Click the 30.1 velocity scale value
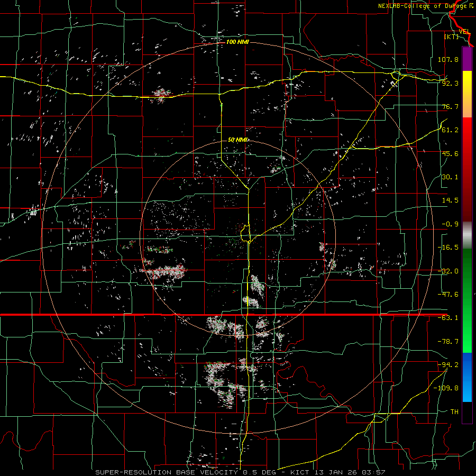This screenshot has height=476, width=476. point(450,177)
